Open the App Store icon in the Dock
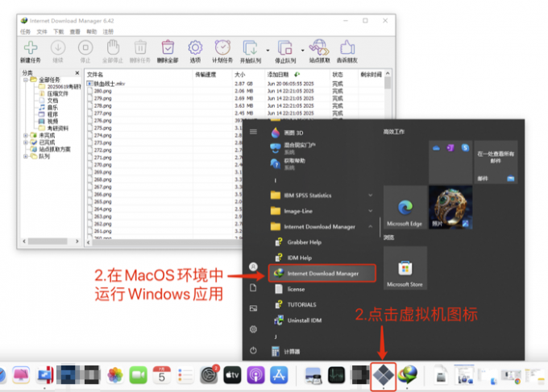Viewport: 548px width, 392px height. tap(279, 375)
